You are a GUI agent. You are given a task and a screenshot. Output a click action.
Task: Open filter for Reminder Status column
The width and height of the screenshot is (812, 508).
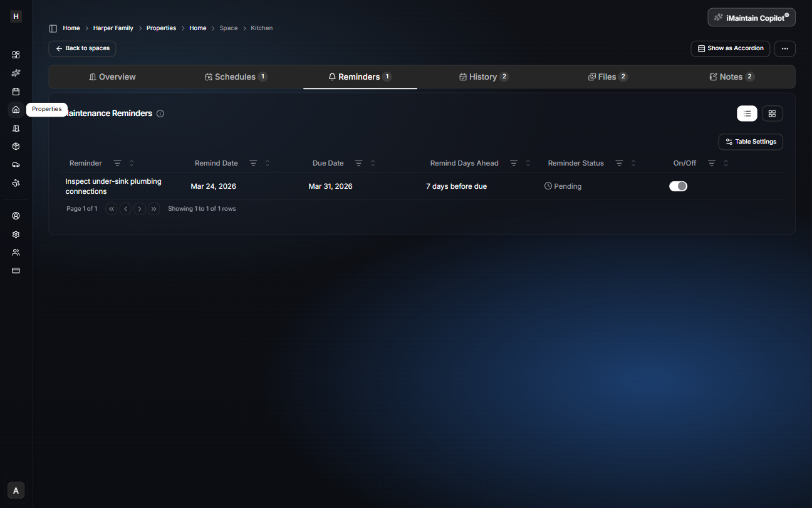619,163
